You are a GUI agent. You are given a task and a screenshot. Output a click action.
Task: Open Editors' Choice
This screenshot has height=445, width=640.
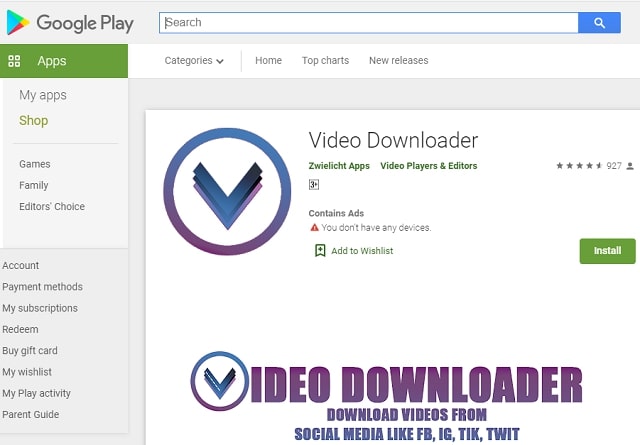[x=52, y=207]
